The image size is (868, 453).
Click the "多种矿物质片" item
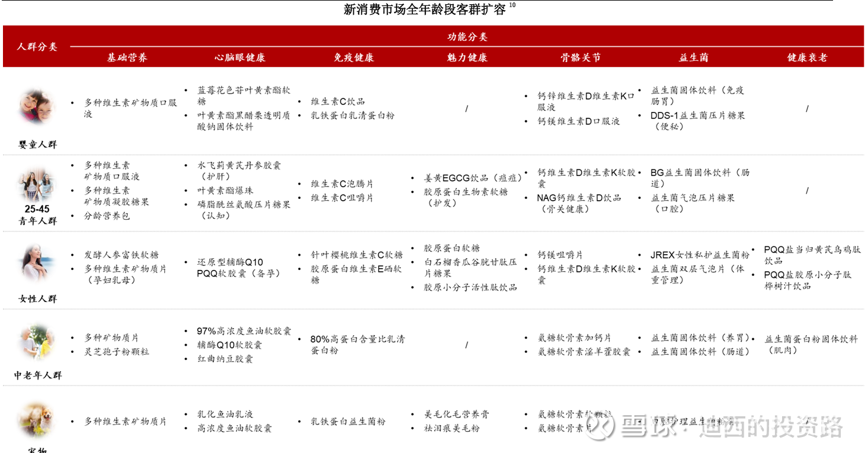111,338
